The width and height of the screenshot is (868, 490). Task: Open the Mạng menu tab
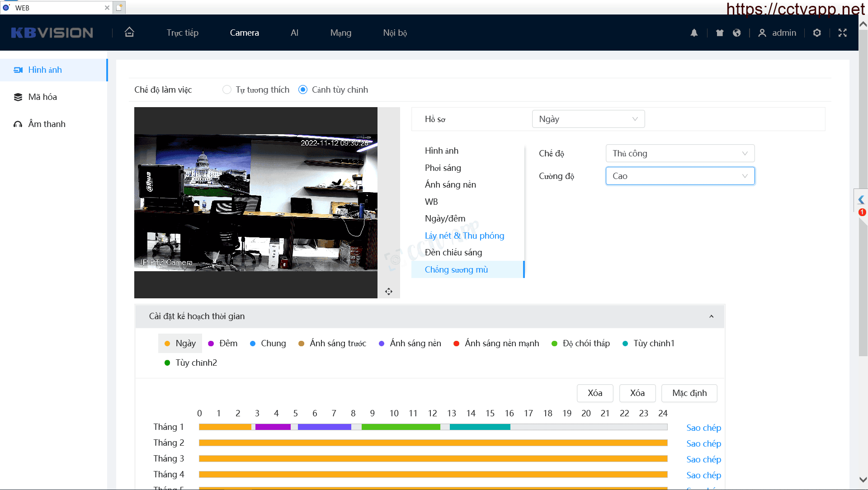(340, 33)
